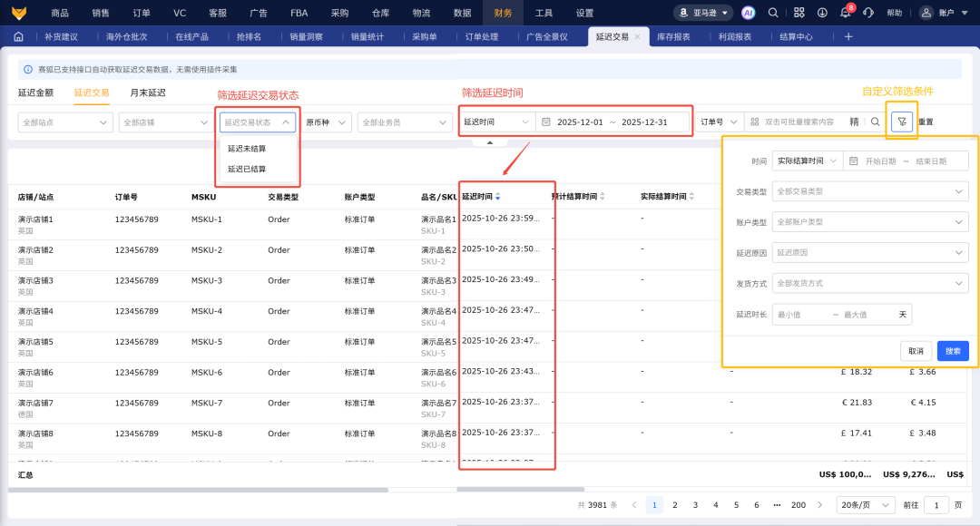
Task: Click calendar icon in 实际结算时间 date field
Action: click(853, 161)
